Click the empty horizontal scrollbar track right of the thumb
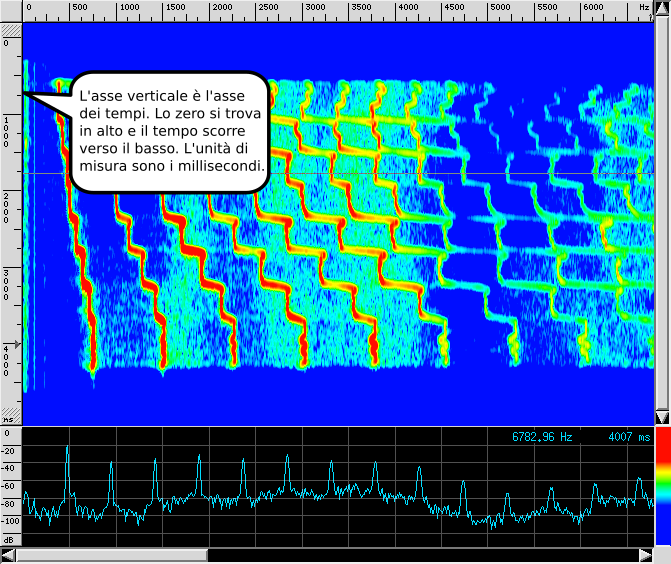This screenshot has height=564, width=671. [x=420, y=555]
